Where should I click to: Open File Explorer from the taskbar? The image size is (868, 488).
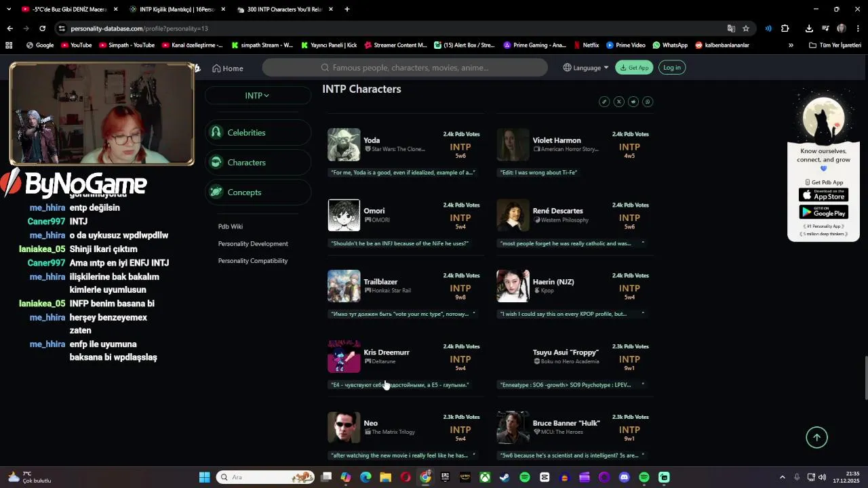(385, 477)
